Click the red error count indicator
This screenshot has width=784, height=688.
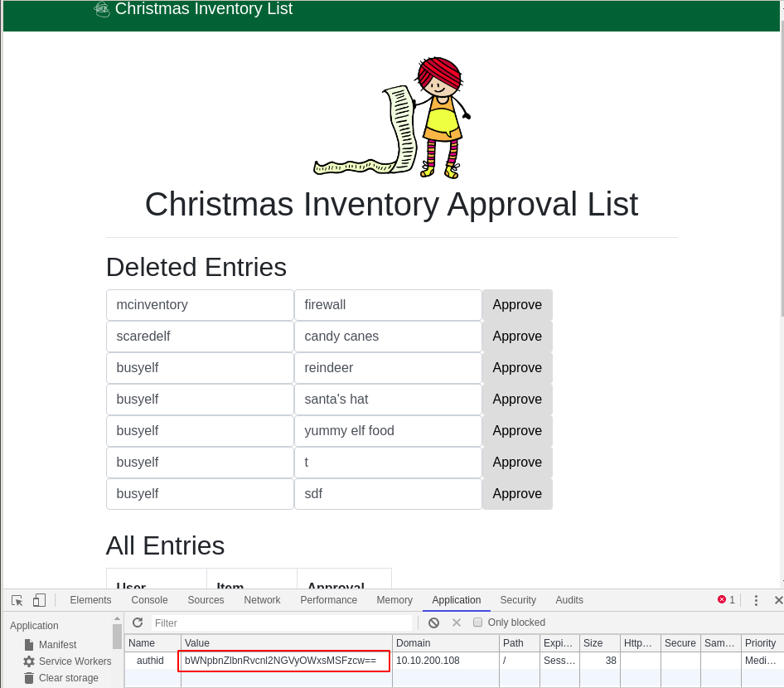(726, 600)
